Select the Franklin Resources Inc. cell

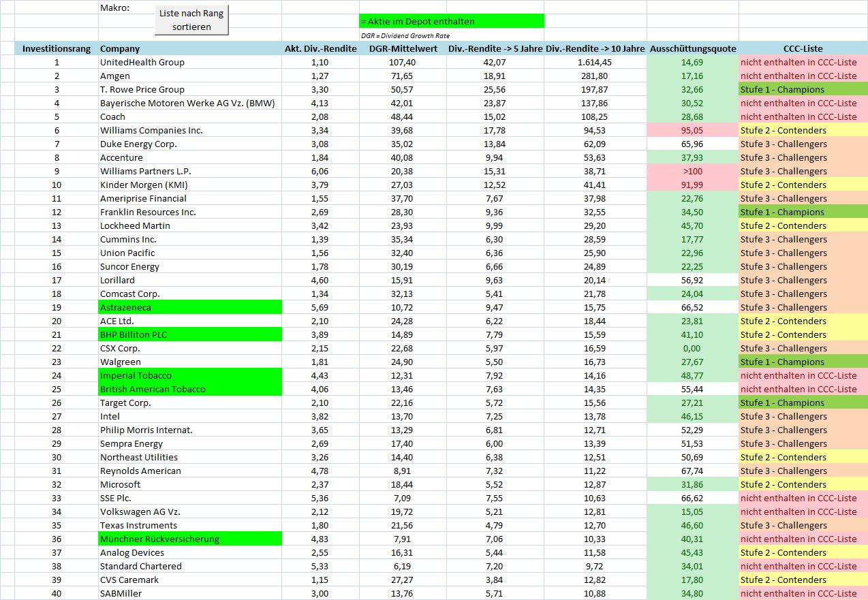pos(190,212)
